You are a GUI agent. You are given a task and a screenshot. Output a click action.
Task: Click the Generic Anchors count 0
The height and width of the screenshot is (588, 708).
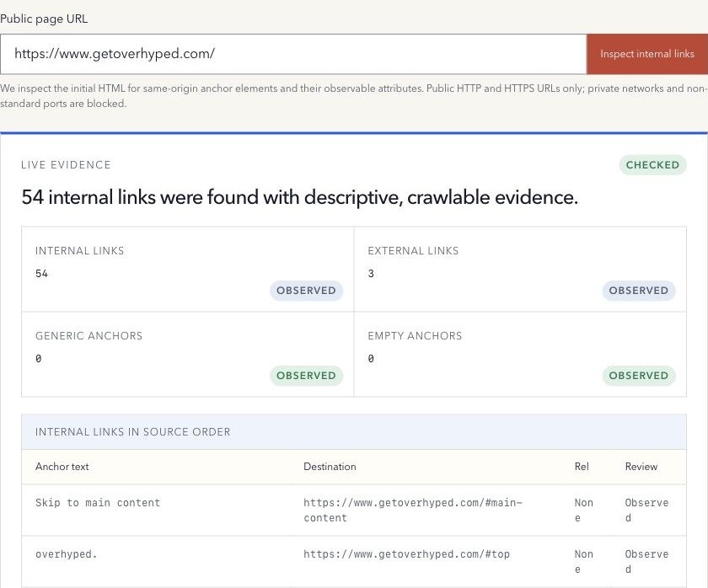coord(39,359)
